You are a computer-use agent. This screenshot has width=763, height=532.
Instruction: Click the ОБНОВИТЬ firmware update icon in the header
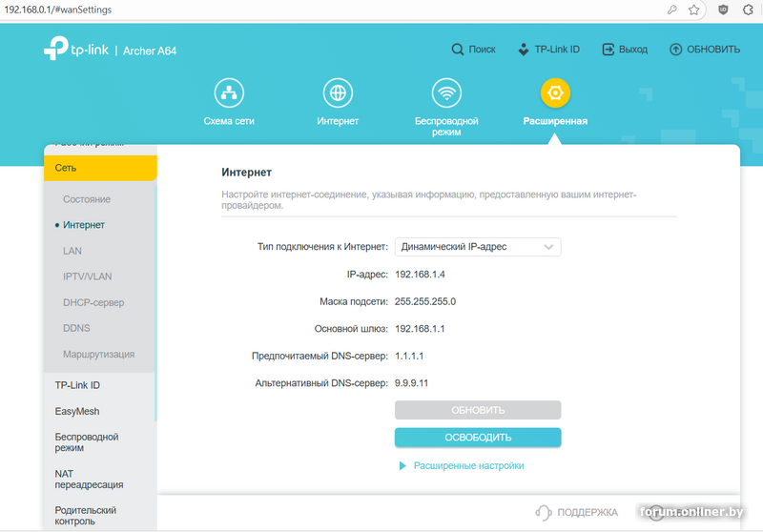point(675,50)
